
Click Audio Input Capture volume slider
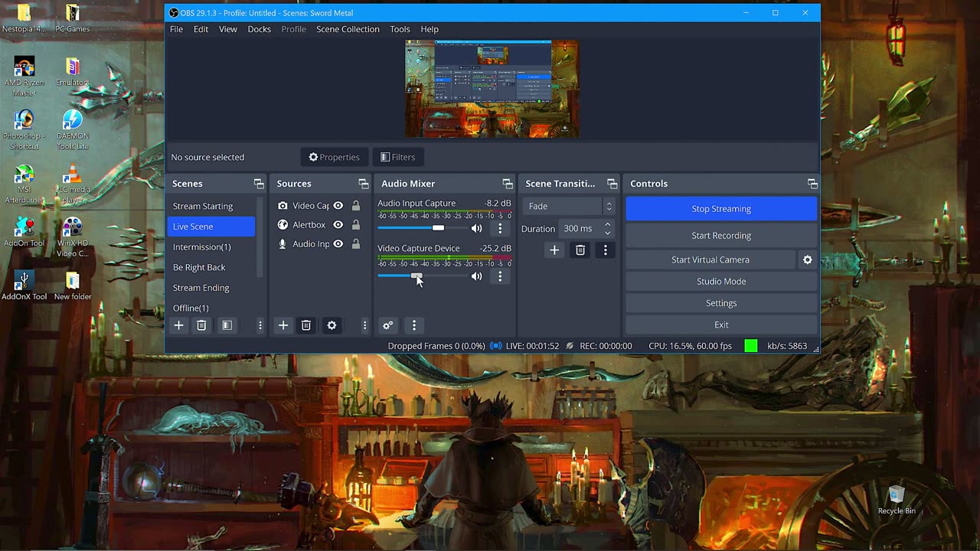pyautogui.click(x=422, y=228)
